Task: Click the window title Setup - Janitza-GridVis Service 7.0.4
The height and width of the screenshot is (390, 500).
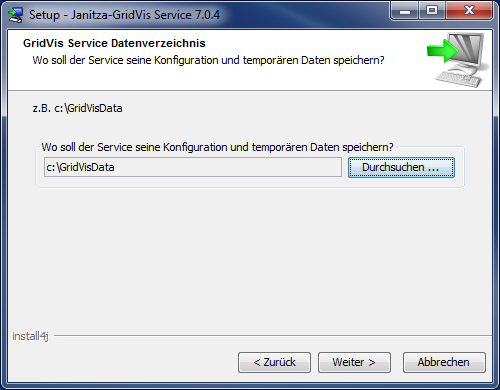Action: (124, 15)
